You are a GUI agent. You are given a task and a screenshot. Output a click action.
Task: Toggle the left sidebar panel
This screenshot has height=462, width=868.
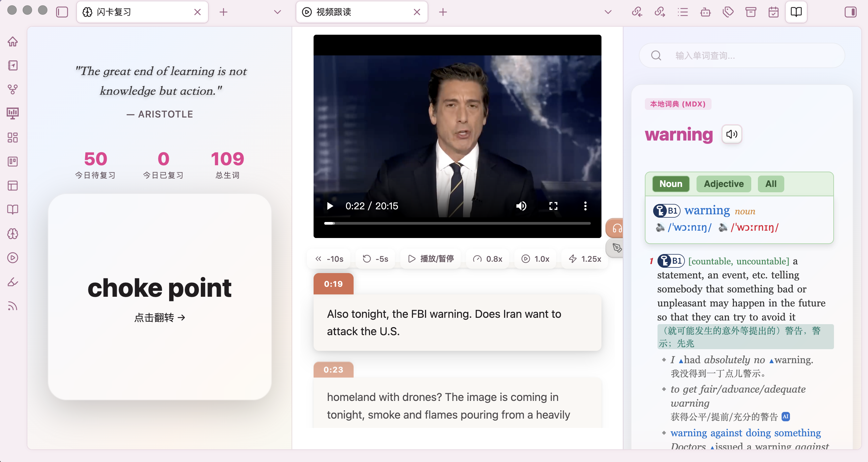pos(62,12)
